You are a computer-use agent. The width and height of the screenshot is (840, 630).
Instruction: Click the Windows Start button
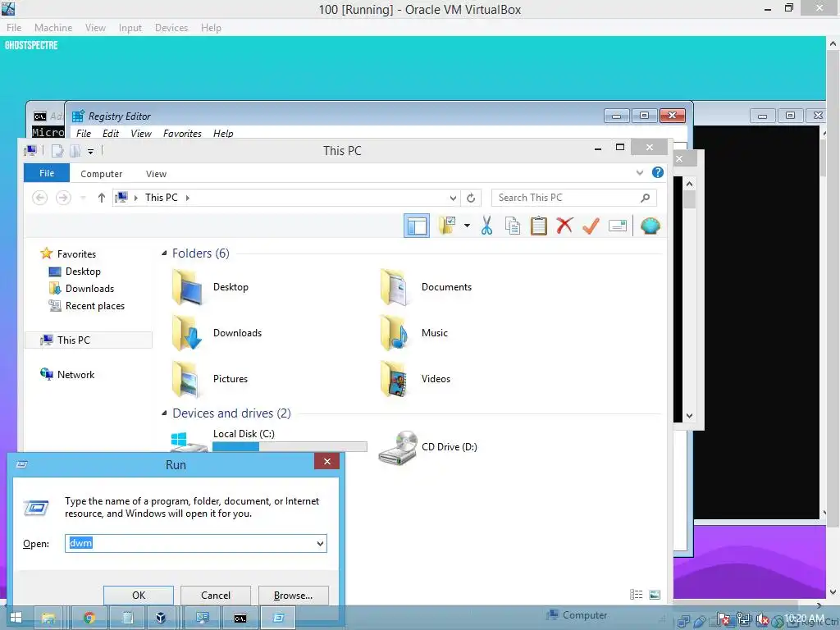(x=16, y=618)
